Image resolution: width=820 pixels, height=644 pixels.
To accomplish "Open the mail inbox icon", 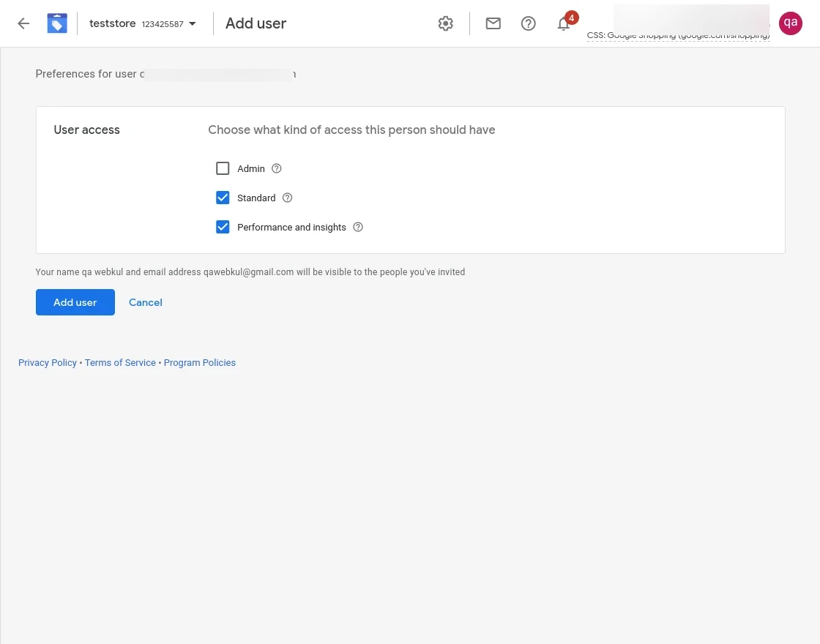I will point(493,23).
